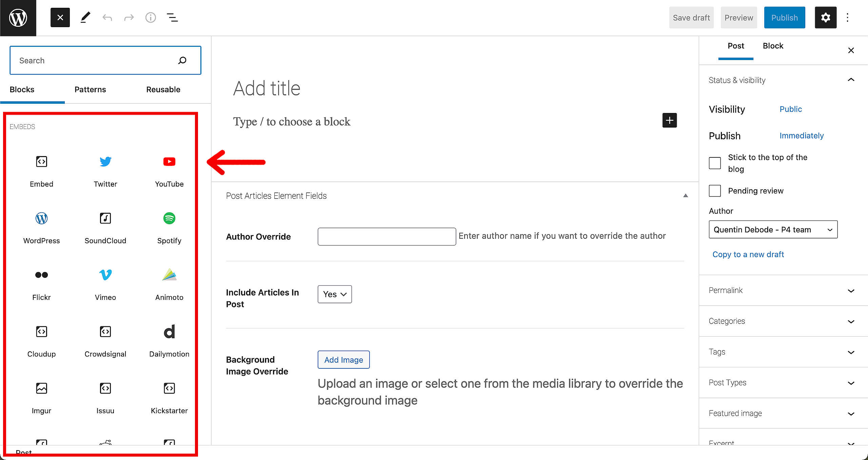Insert an Issuu embed block

pos(105,398)
